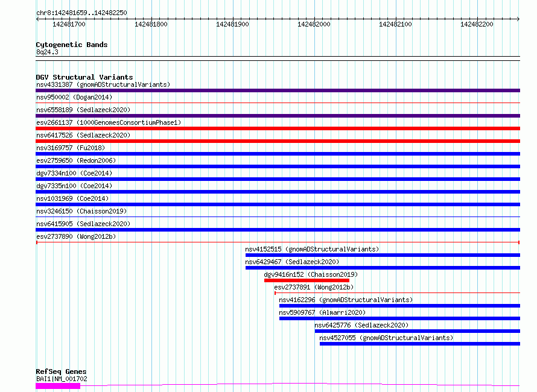The height and width of the screenshot is (392, 537).
Task: Click the short red dgv9416n152 variant bar
Action: click(x=307, y=280)
